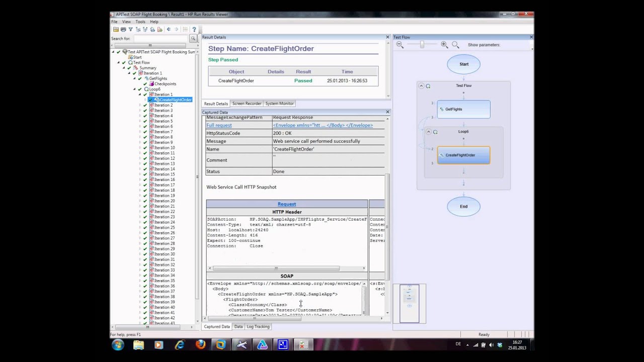This screenshot has width=644, height=362.
Task: Click the '200 : OK' status value
Action: tap(282, 133)
